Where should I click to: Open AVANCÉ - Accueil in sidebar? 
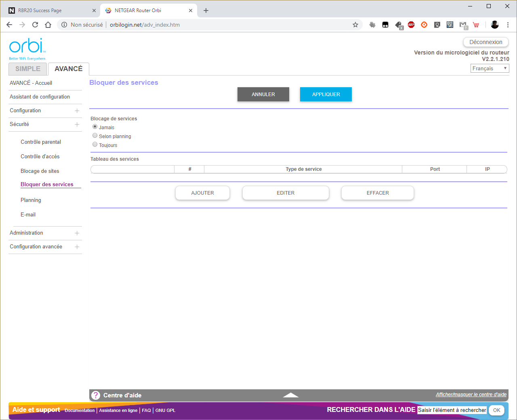coord(31,83)
